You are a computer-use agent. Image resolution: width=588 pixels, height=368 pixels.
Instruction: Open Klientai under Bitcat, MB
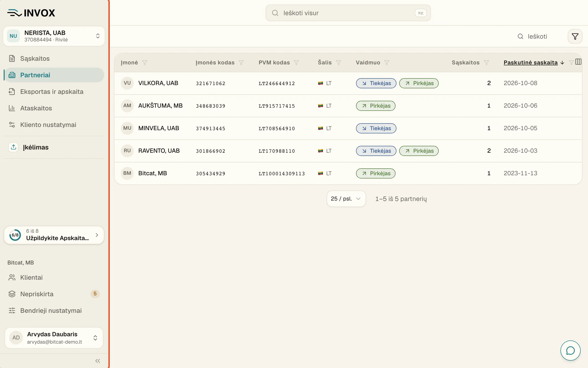point(54,277)
